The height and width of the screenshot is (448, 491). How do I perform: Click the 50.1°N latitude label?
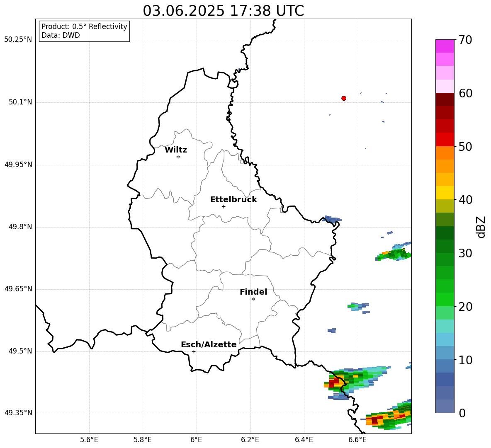click(x=20, y=102)
